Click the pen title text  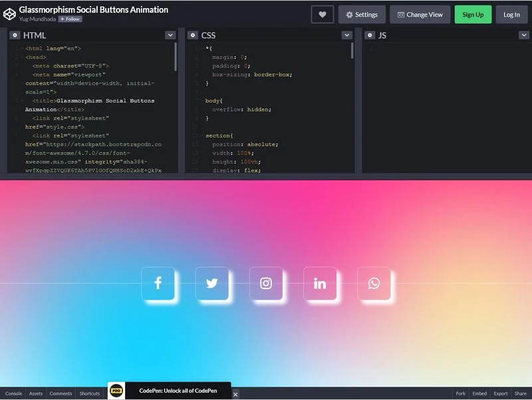click(94, 9)
